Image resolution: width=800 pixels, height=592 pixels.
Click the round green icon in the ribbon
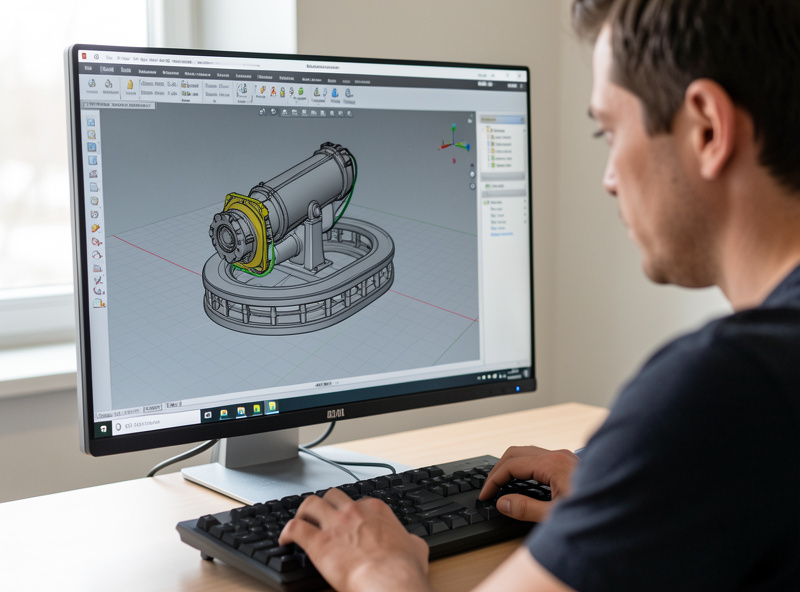(301, 92)
